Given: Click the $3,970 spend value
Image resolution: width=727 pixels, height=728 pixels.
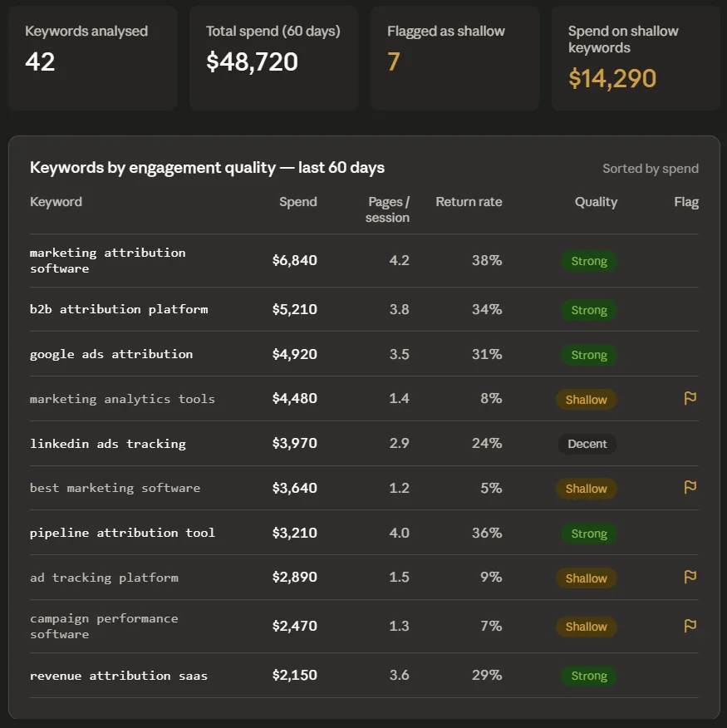Looking at the screenshot, I should [294, 444].
